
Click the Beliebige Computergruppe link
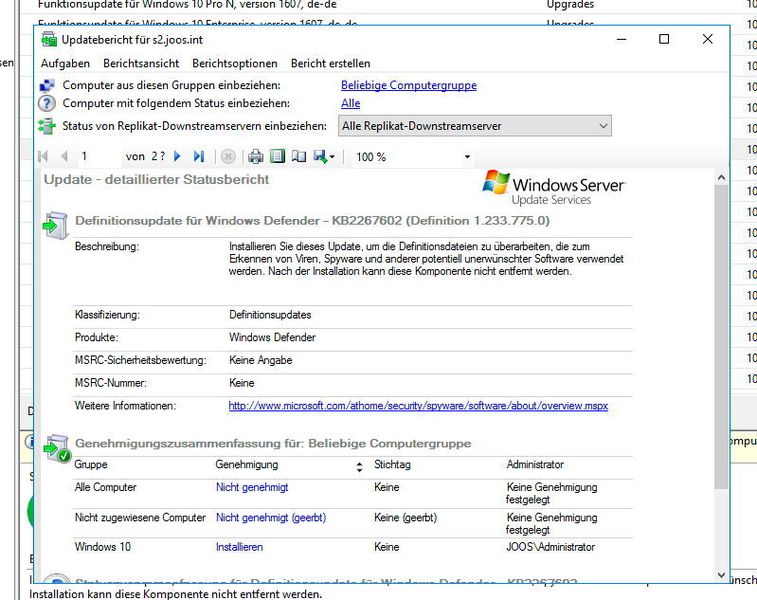(x=408, y=85)
